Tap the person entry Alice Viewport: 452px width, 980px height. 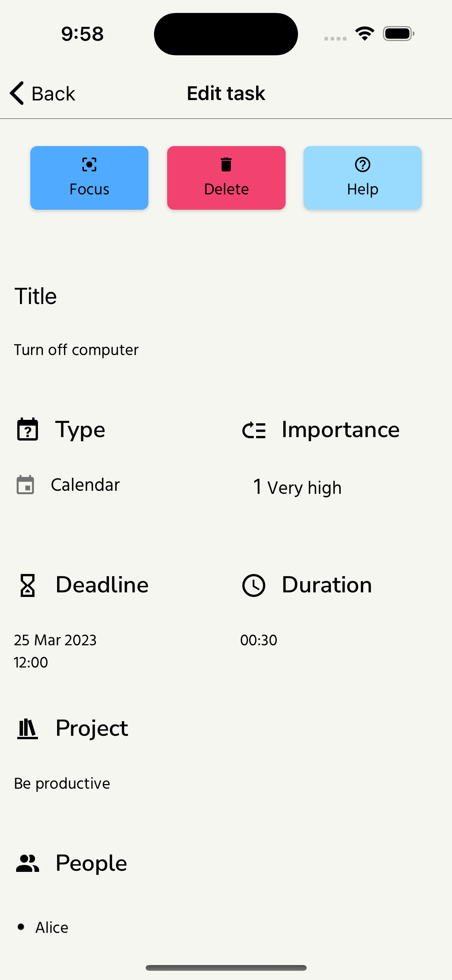click(x=52, y=927)
